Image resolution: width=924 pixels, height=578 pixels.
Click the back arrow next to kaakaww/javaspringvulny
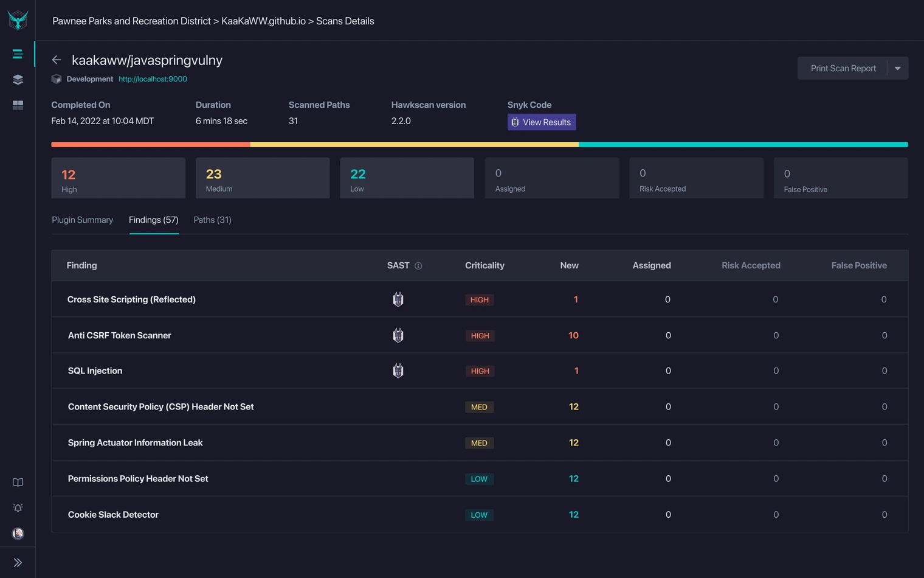(57, 60)
